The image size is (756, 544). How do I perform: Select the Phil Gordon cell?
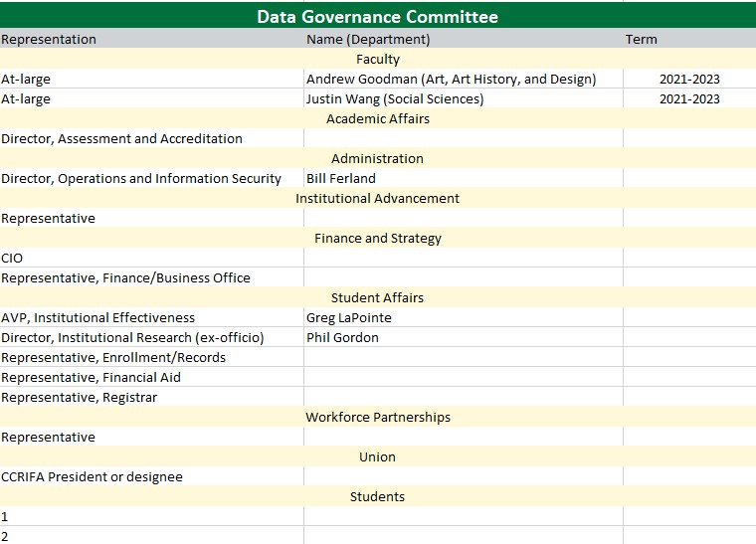[x=343, y=338]
